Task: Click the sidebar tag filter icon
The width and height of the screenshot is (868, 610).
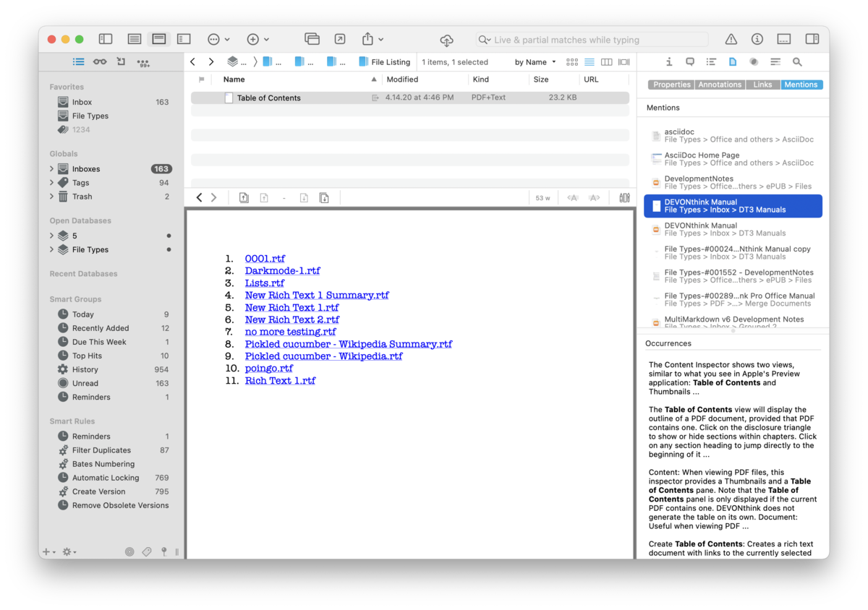Action: [x=147, y=551]
